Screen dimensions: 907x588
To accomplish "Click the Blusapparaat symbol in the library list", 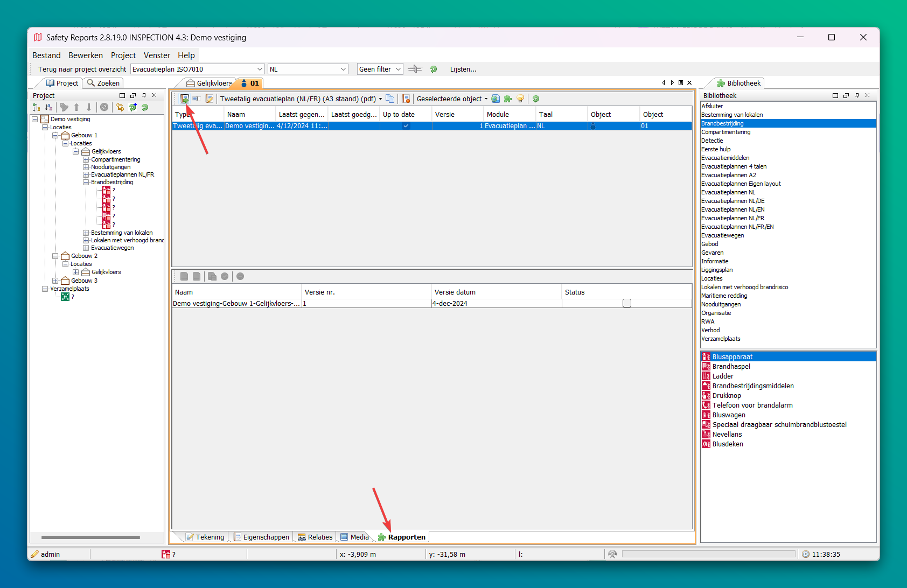I will pyautogui.click(x=732, y=357).
